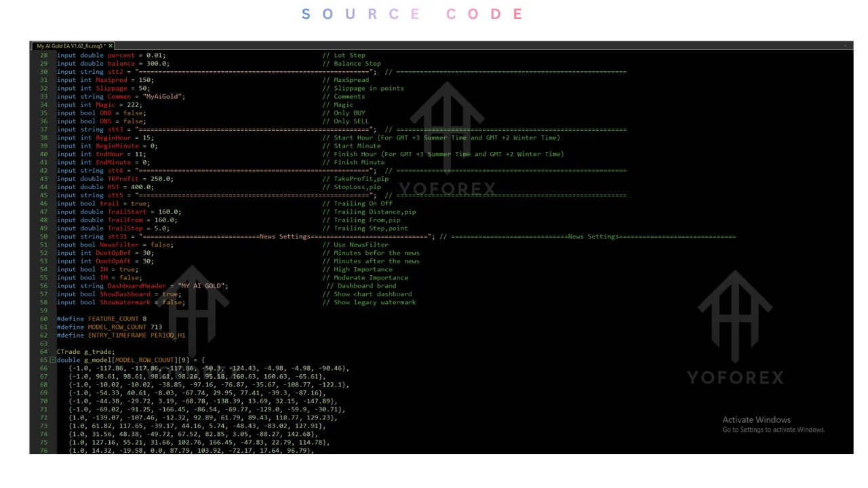Click line number 50 in the gutter
This screenshot has width=868, height=488.
[x=43, y=237]
